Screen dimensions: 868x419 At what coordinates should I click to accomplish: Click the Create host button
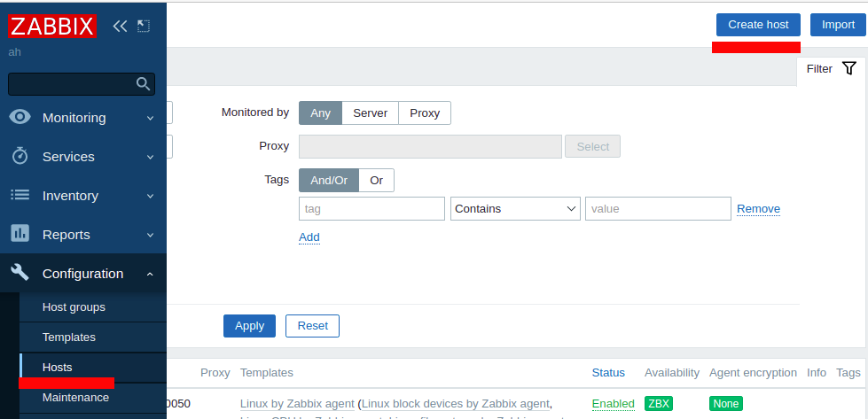(x=758, y=25)
